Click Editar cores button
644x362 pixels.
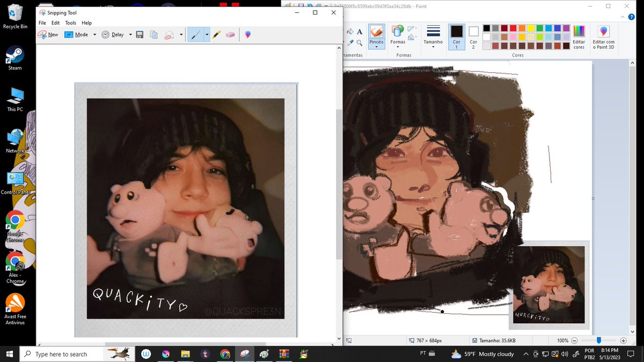(579, 36)
